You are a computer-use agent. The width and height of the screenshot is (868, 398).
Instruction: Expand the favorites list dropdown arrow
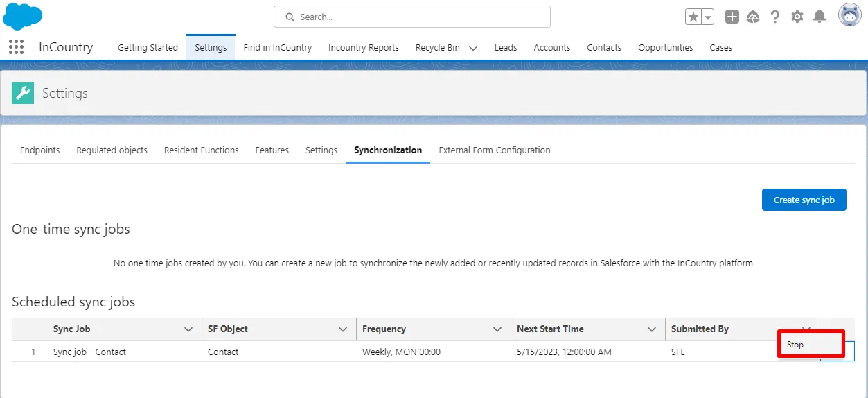click(x=708, y=17)
